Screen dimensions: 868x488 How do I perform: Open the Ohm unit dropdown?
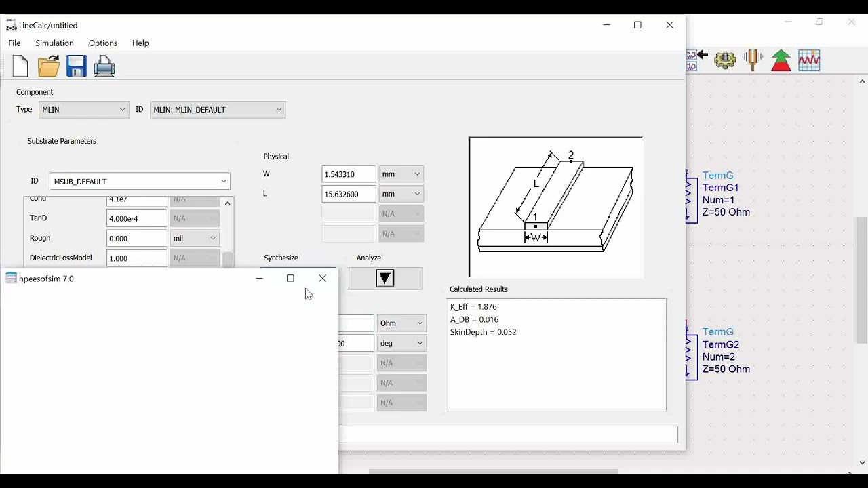(x=401, y=323)
